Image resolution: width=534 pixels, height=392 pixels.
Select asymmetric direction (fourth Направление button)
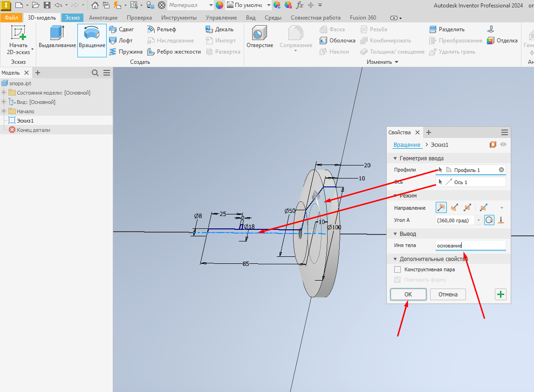[x=483, y=207]
